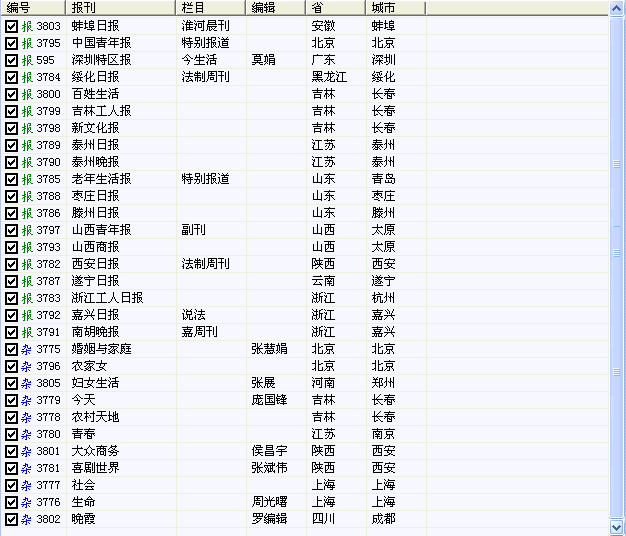Click the green 报 icon for row 3797
Viewport: 626px width, 536px height.
(27, 230)
